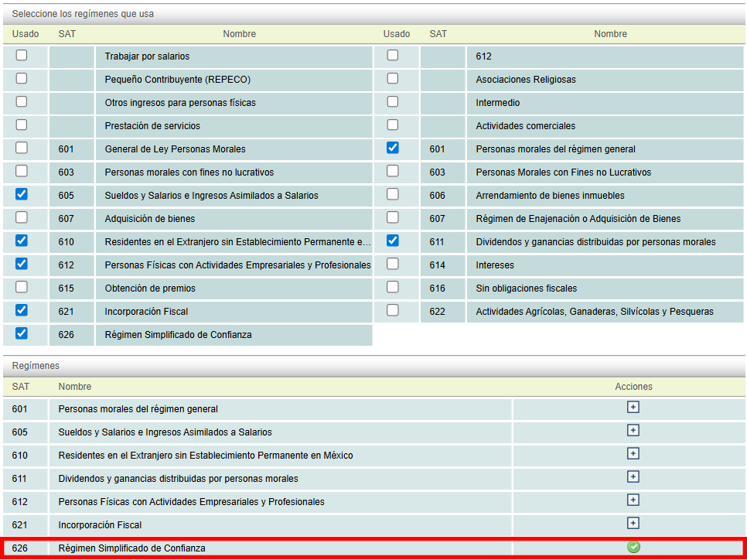Check the Asociaciones Religiosas checkbox
Viewport: 747px width, 560px height.
click(x=393, y=78)
